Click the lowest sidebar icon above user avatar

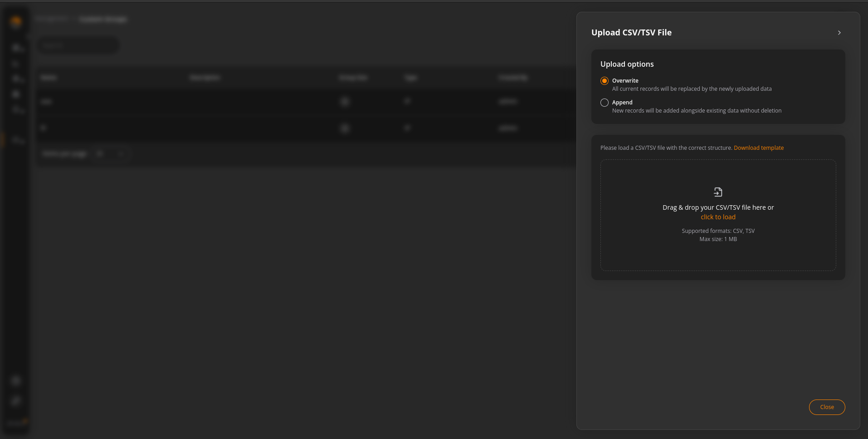[16, 401]
